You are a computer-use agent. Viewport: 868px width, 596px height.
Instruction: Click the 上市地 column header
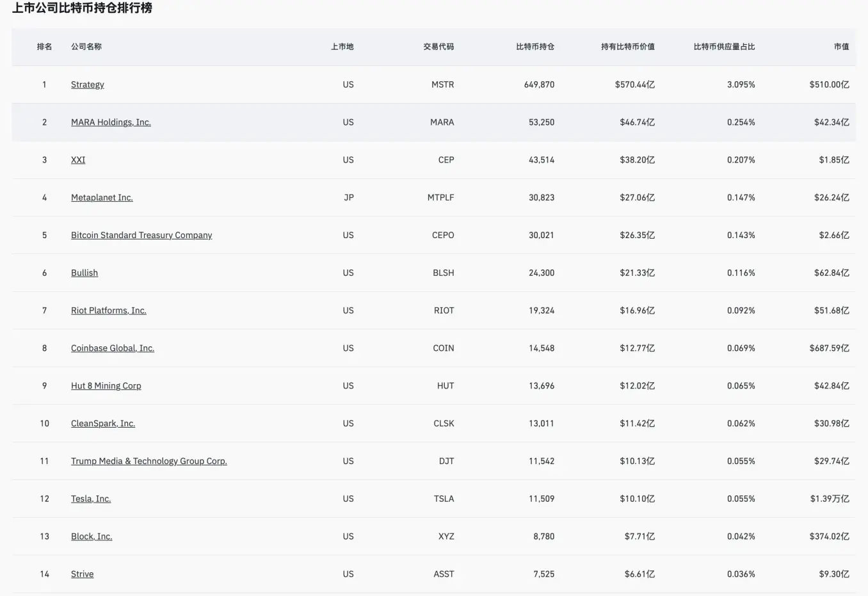[x=342, y=47]
